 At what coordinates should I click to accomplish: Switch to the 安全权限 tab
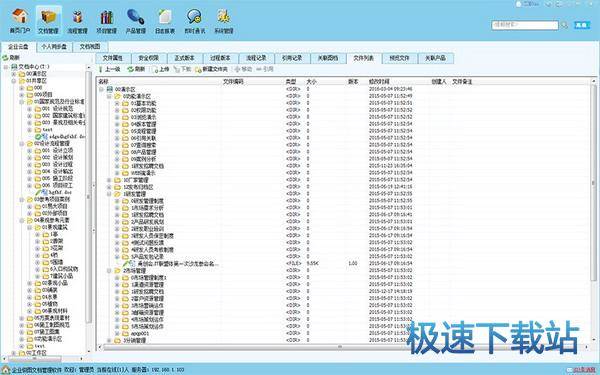click(x=148, y=58)
